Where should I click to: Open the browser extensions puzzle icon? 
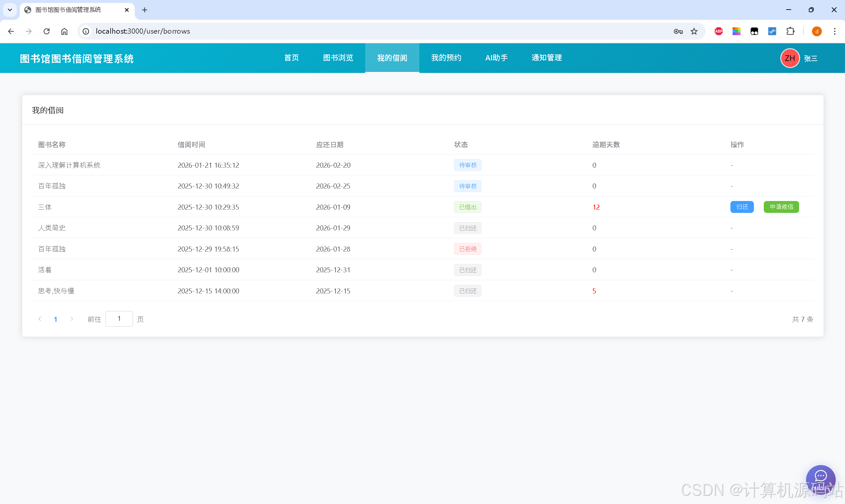pos(790,31)
